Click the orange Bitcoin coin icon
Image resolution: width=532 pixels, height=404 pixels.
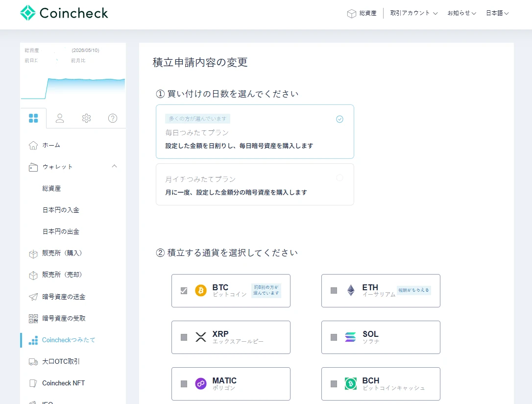[201, 291]
